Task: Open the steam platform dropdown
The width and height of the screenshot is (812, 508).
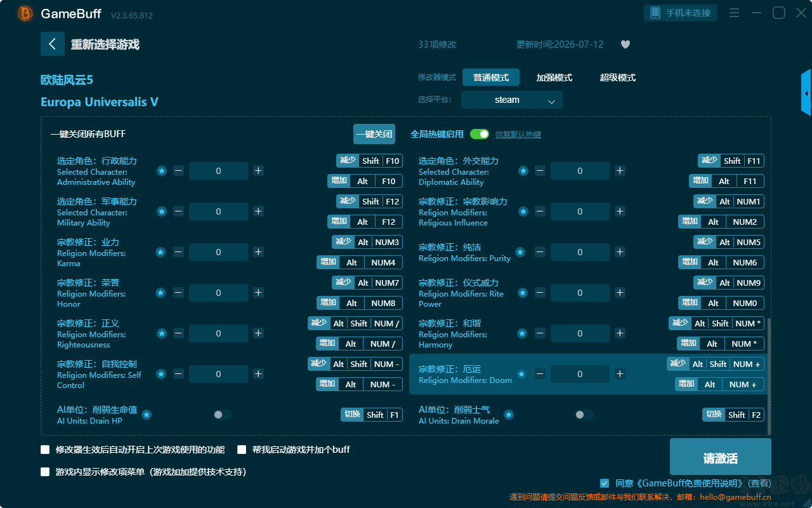Action: point(512,100)
